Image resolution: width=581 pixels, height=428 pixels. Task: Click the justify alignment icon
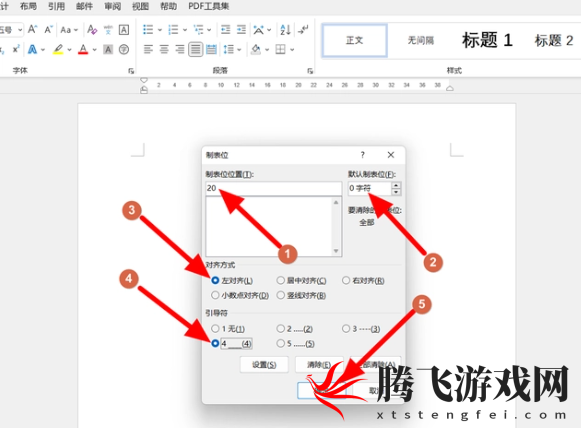(x=195, y=49)
